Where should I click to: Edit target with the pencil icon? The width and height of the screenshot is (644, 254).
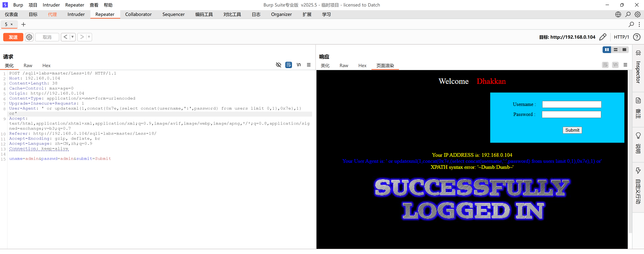click(x=603, y=37)
